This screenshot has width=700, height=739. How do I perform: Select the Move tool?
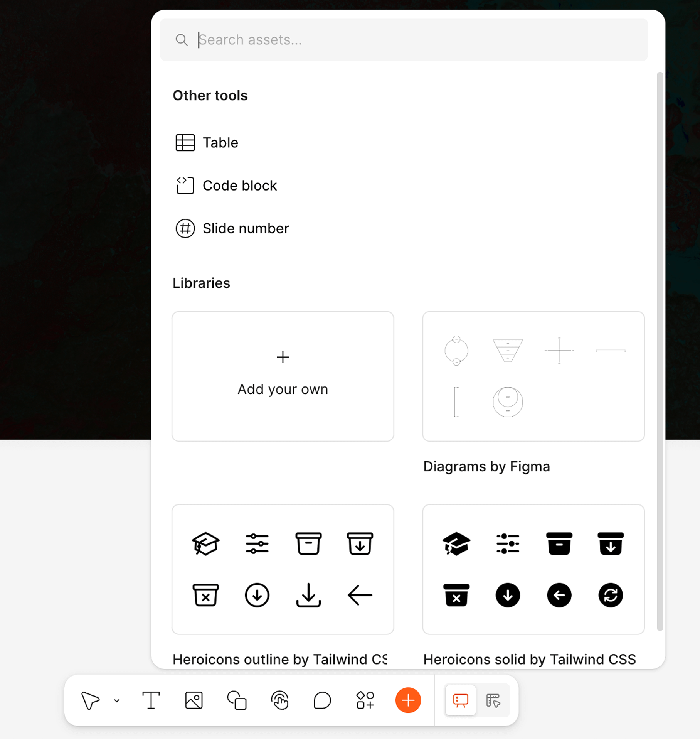point(89,700)
